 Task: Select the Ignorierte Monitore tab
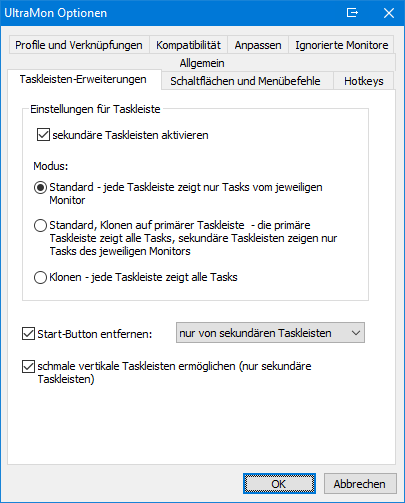342,45
